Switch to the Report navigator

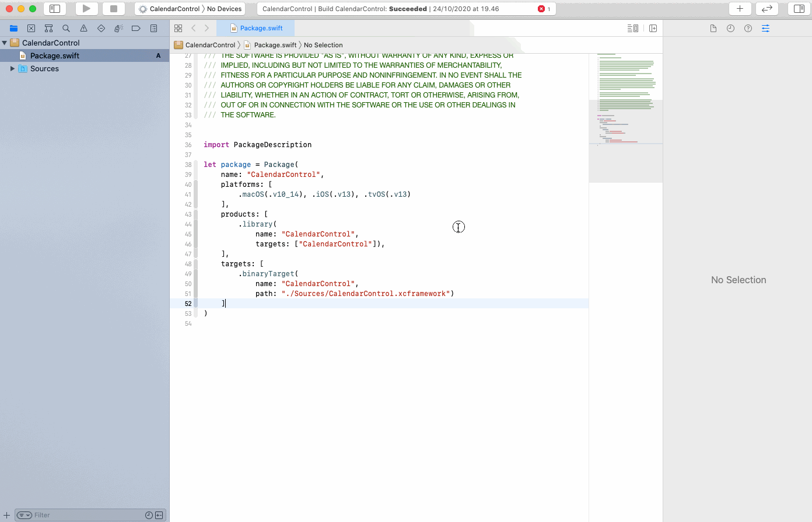click(153, 28)
